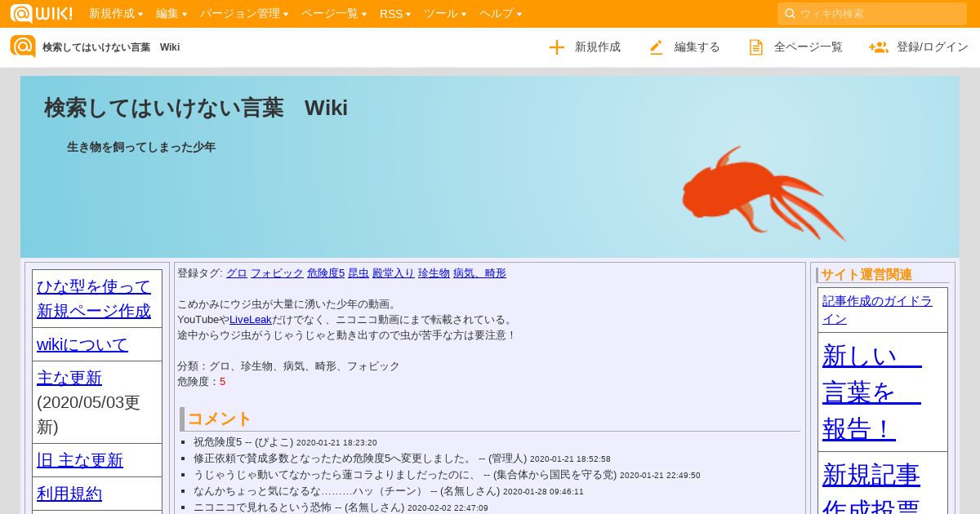Click the add-user icon for 登録/ログイン
980x514 pixels.
(879, 47)
